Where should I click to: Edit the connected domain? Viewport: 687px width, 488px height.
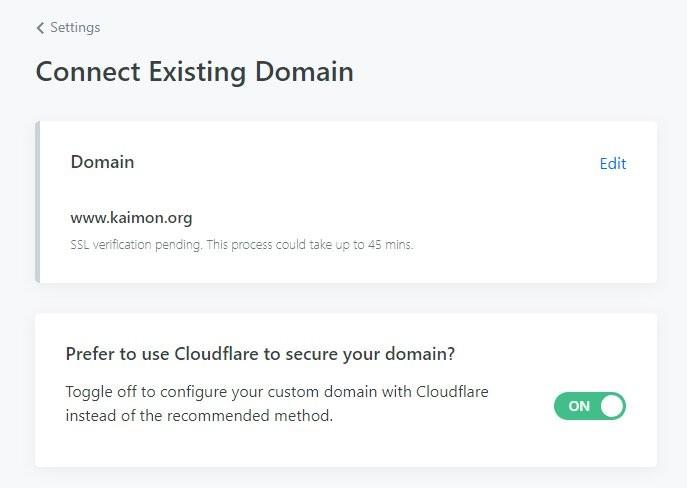[612, 164]
